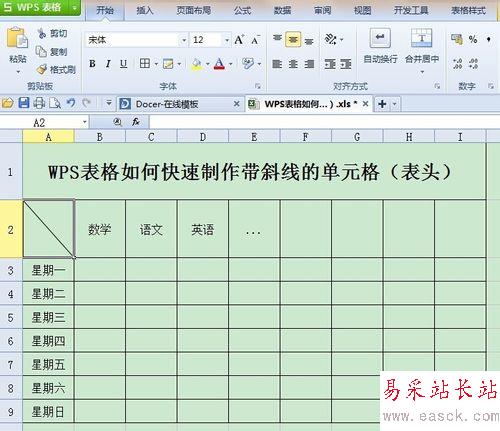This screenshot has width=500, height=431.
Task: Decrease decimal places icon
Action: pos(473,63)
